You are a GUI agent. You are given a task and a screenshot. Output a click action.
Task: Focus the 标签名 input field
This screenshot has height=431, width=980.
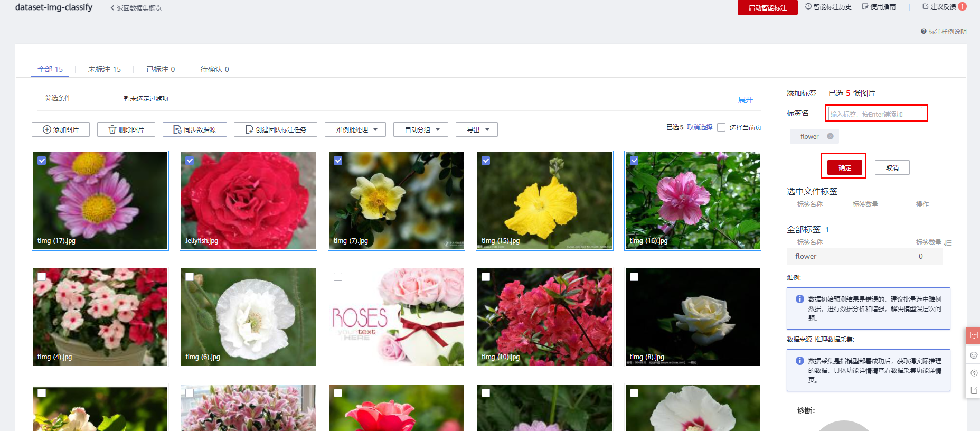(875, 114)
